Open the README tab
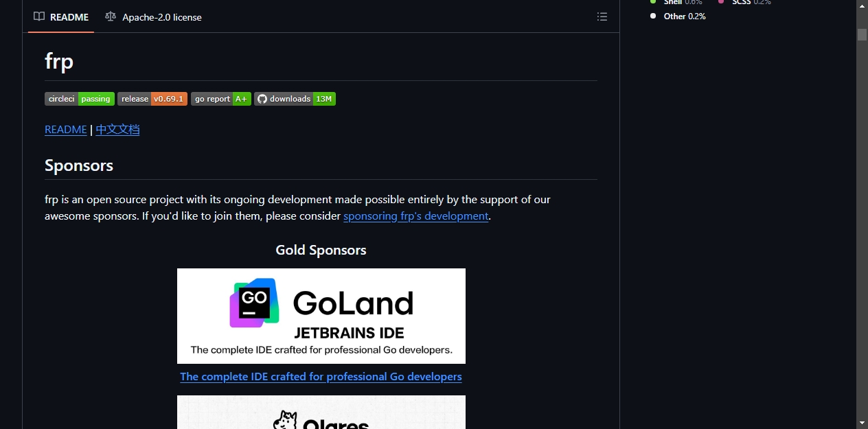 pos(61,17)
